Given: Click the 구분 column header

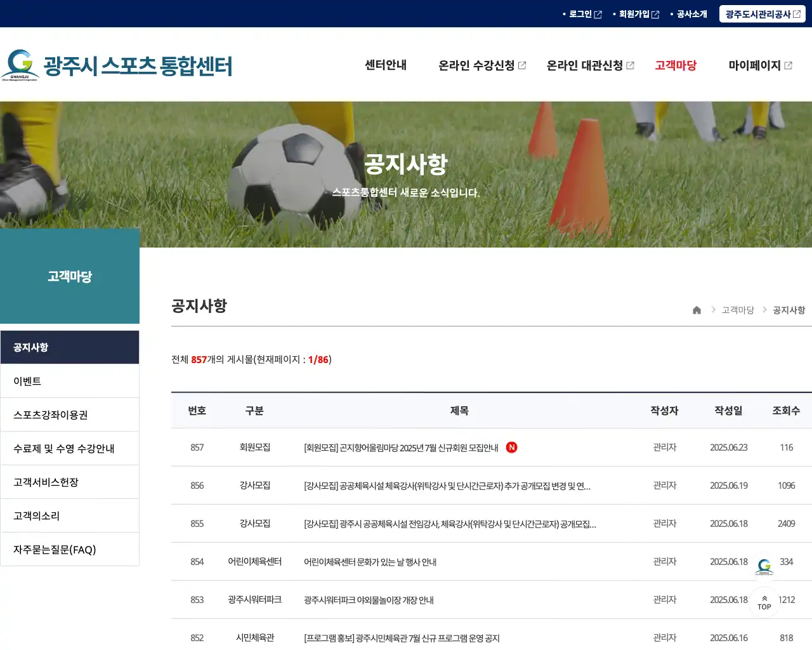Looking at the screenshot, I should click(254, 411).
